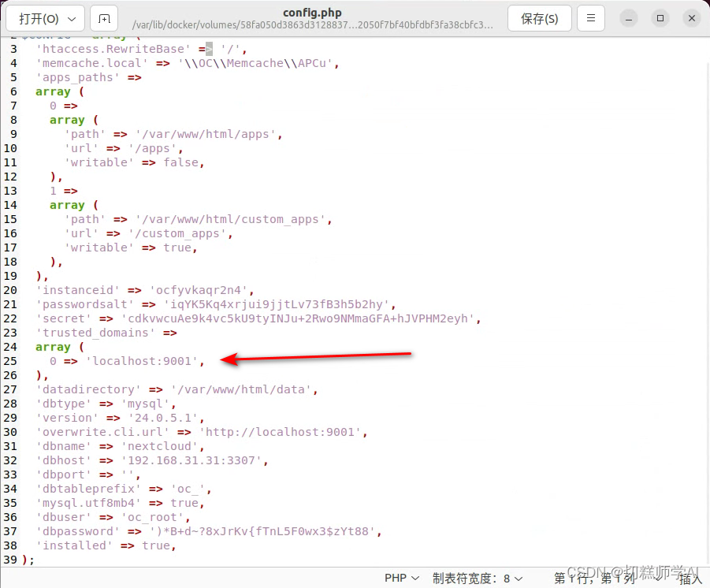This screenshot has width=710, height=588.
Task: Click the dbhost '192.168.31.31:3307' value
Action: point(191,461)
